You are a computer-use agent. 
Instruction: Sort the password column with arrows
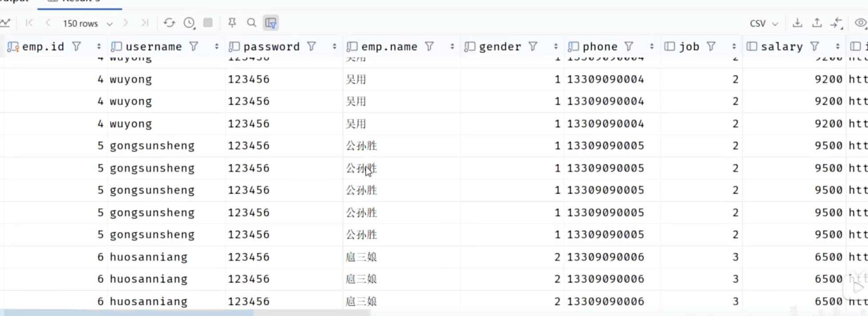click(334, 46)
